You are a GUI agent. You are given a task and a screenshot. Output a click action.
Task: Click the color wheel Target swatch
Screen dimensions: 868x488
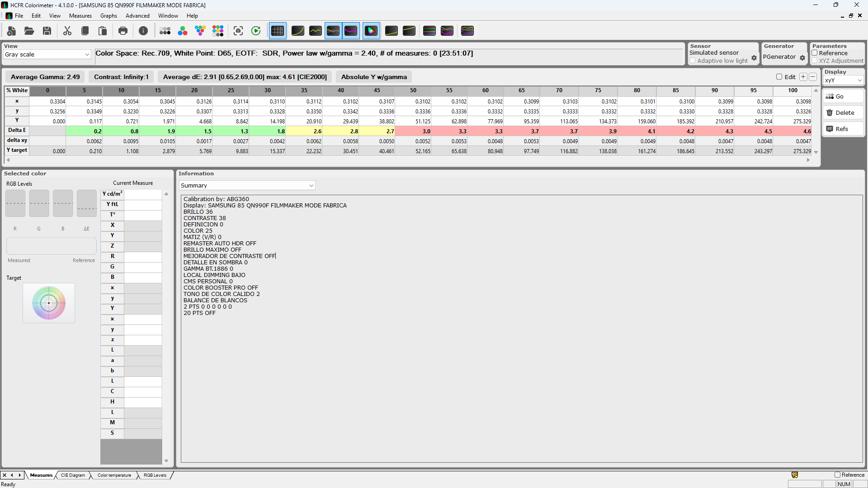pyautogui.click(x=49, y=303)
